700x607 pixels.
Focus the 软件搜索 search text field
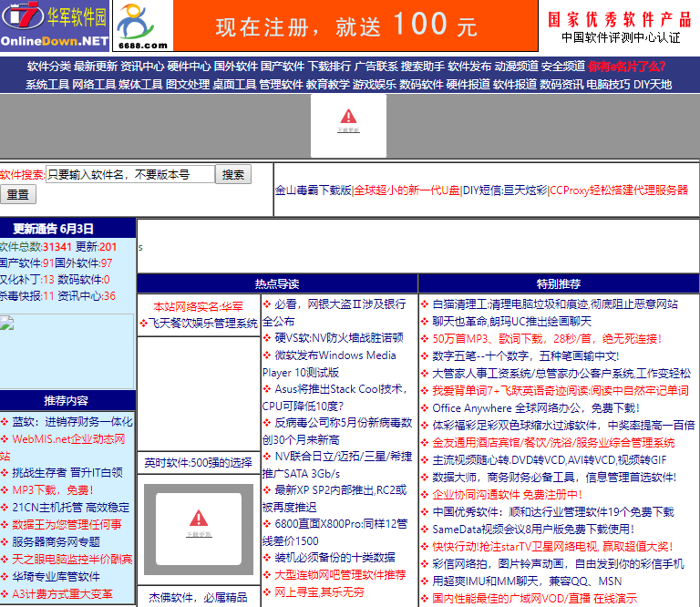coord(130,174)
